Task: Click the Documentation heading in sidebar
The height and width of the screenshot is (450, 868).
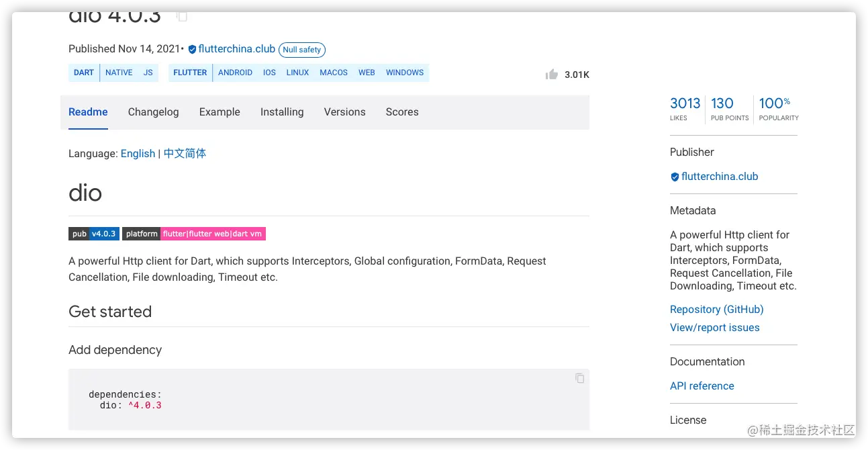Action: (708, 362)
